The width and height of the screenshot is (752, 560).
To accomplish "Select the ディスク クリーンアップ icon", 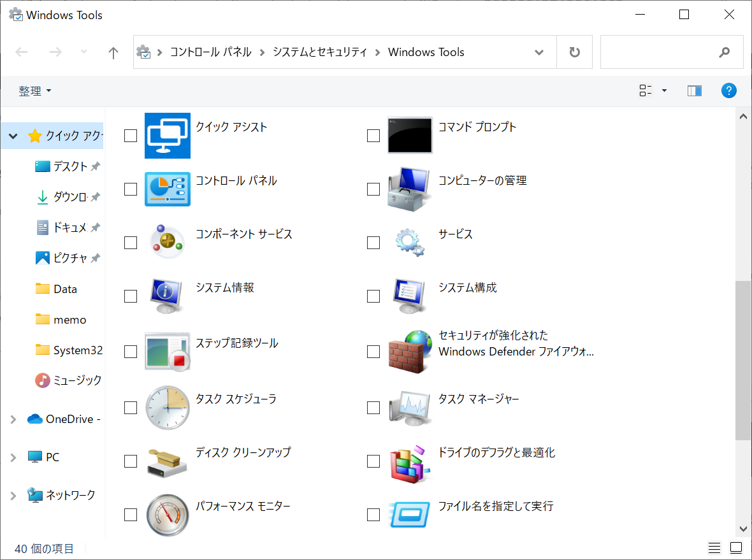I will pyautogui.click(x=167, y=463).
